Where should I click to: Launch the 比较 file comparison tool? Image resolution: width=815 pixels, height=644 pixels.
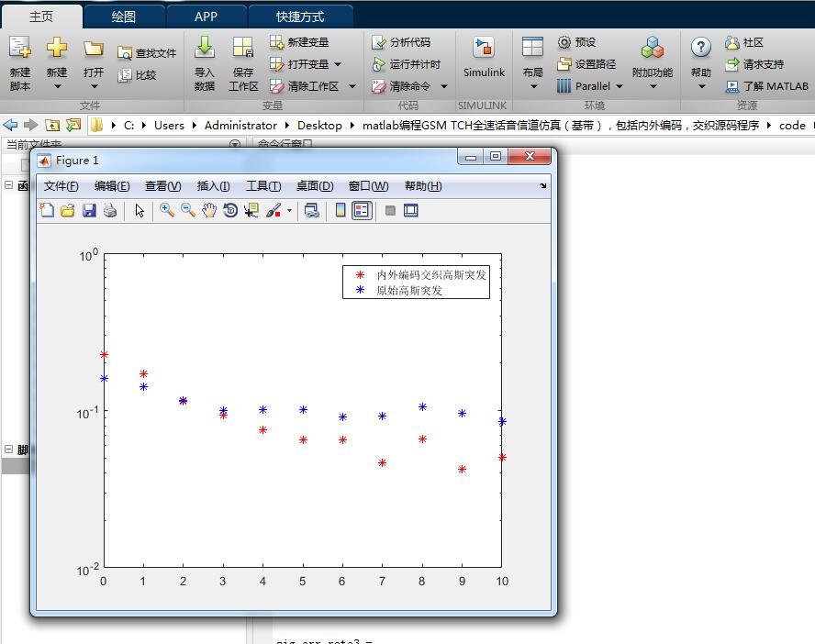tap(138, 75)
